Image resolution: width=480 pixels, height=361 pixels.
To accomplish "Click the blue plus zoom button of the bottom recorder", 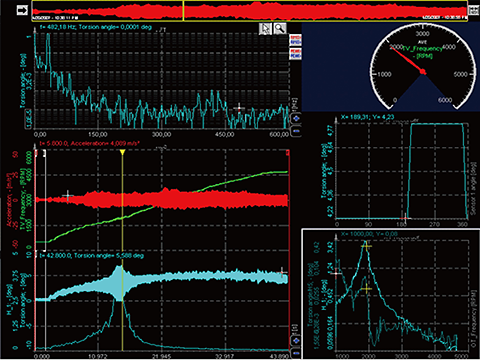I will click(296, 341).
